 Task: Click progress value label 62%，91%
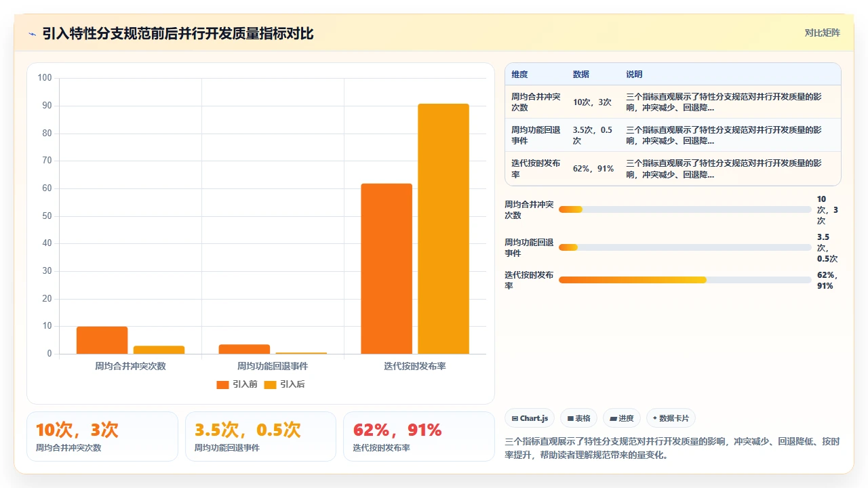828,281
